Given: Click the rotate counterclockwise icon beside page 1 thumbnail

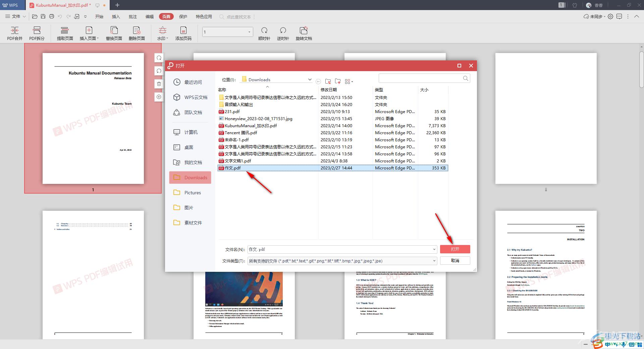Looking at the screenshot, I should pyautogui.click(x=159, y=71).
